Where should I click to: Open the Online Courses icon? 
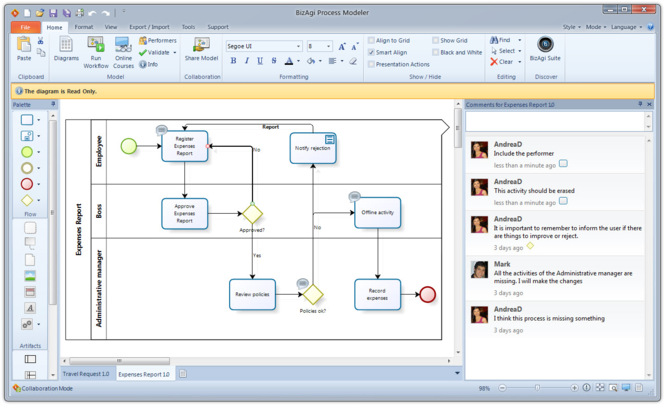coord(123,49)
